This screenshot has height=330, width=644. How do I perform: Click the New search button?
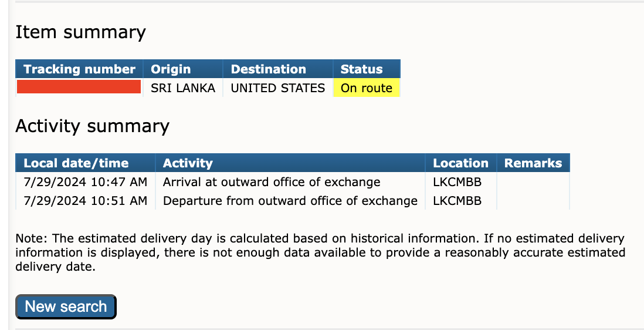coord(66,307)
